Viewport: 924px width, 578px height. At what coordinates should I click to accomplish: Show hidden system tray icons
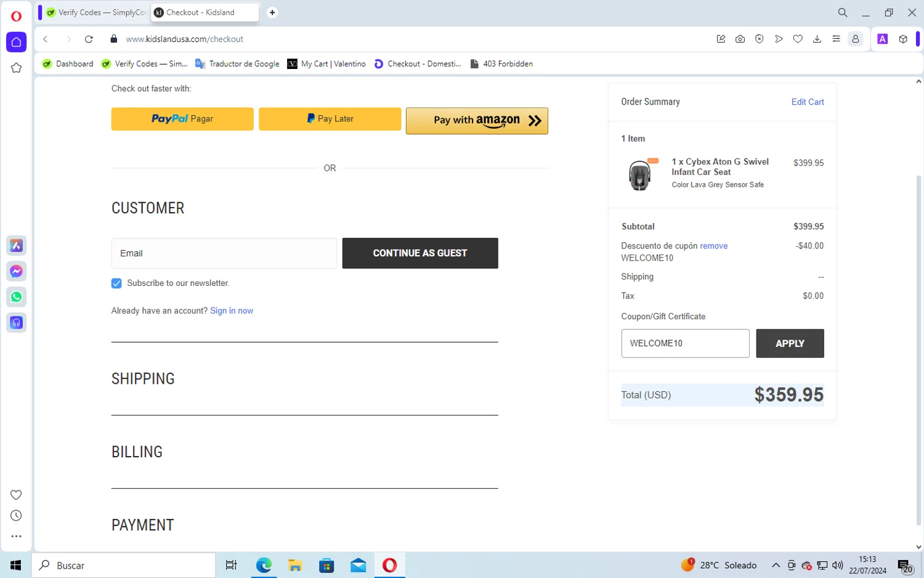pyautogui.click(x=776, y=565)
